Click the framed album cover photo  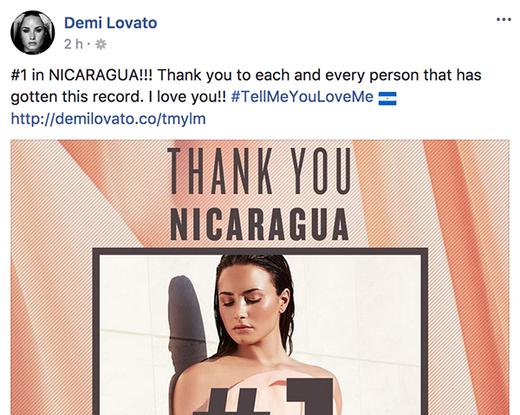click(260, 331)
